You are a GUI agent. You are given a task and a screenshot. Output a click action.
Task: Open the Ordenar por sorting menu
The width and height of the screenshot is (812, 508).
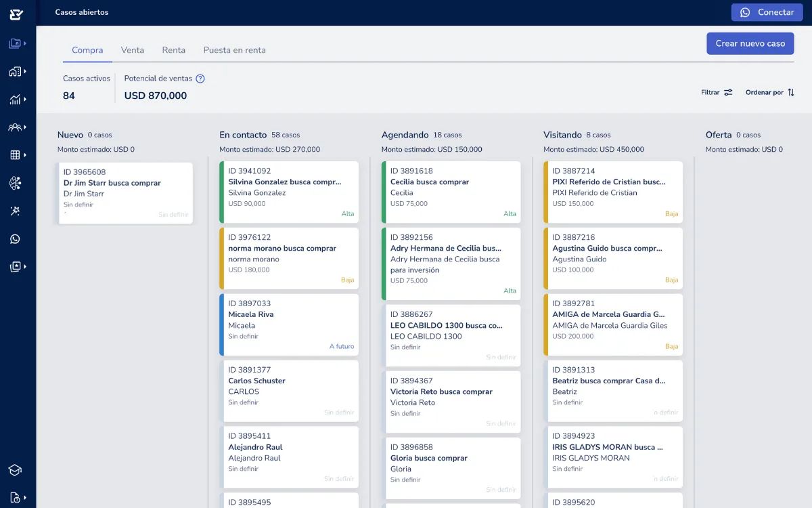[770, 92]
